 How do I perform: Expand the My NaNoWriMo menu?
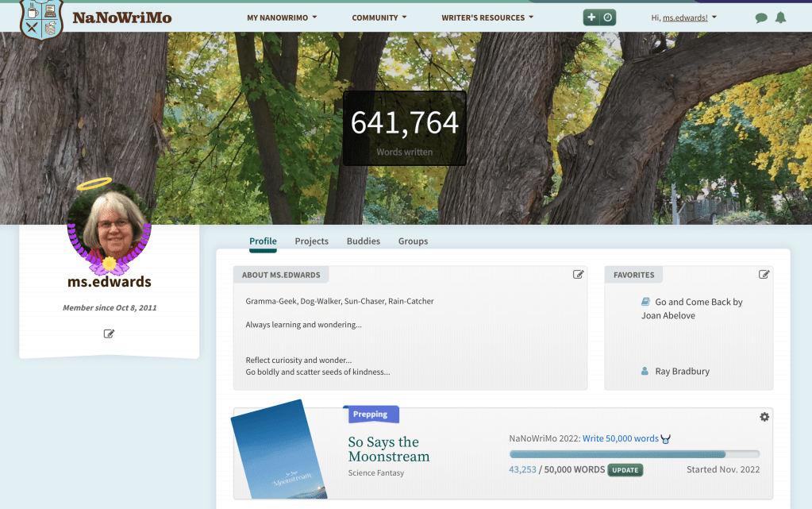[281, 17]
